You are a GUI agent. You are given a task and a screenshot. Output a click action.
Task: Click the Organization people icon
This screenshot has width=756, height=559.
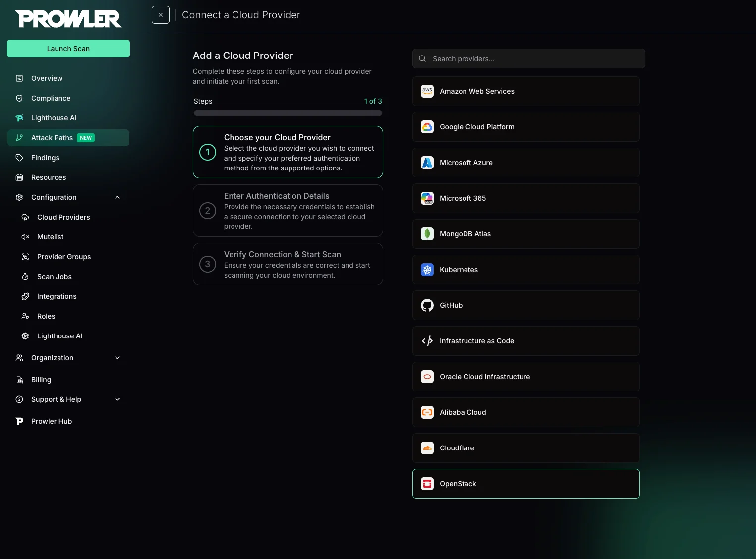tap(19, 358)
